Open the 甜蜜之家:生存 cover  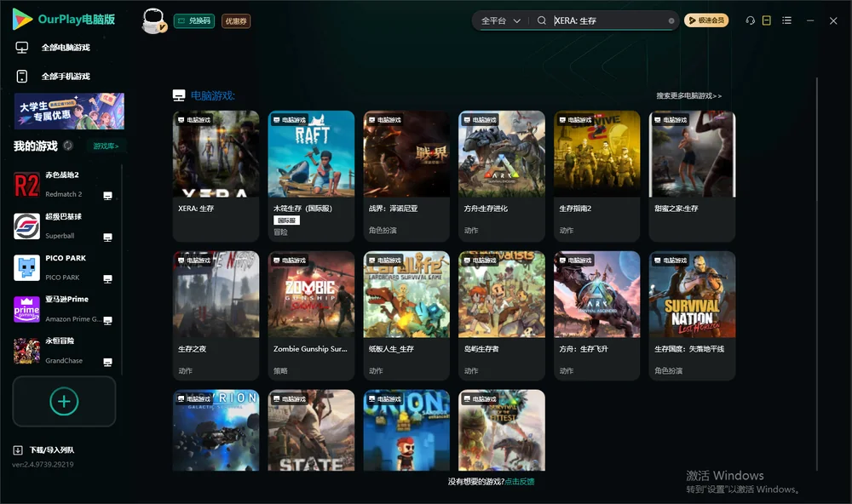pos(692,154)
